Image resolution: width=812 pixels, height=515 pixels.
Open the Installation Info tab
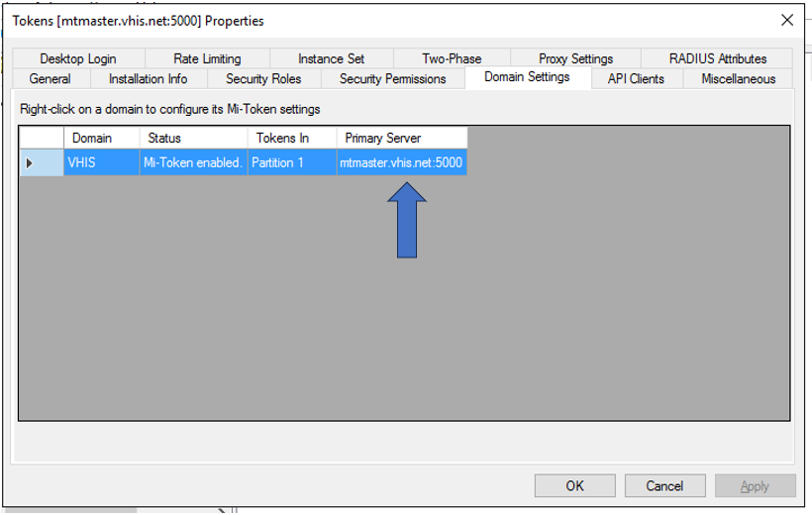tap(149, 79)
